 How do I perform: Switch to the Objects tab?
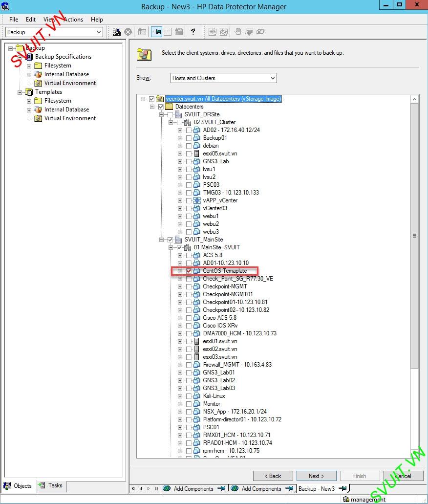click(x=18, y=486)
